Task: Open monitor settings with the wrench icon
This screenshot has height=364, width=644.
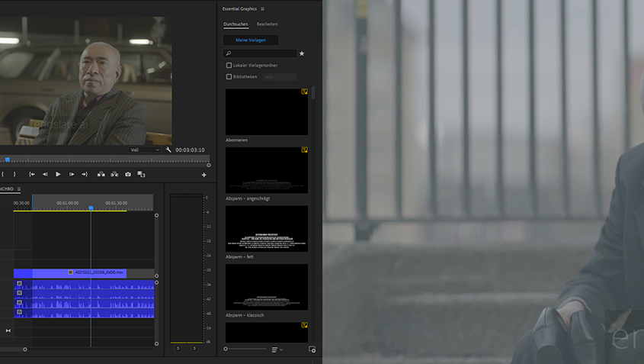Action: (168, 150)
